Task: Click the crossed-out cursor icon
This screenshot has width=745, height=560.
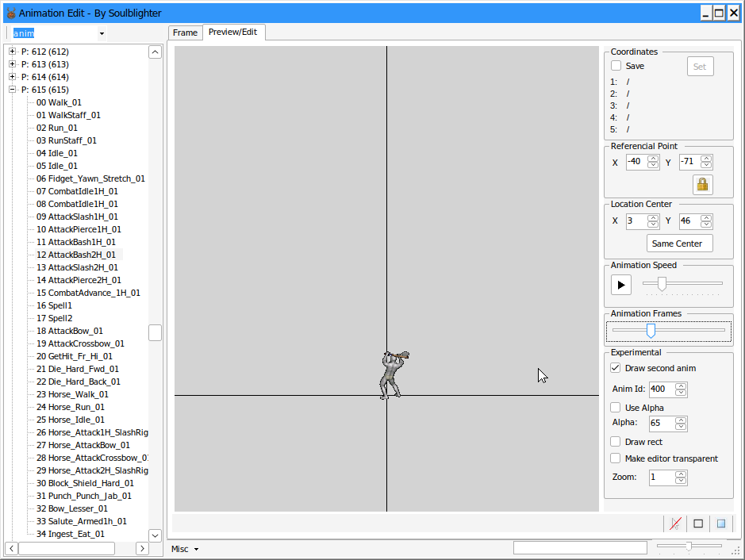Action: (675, 524)
